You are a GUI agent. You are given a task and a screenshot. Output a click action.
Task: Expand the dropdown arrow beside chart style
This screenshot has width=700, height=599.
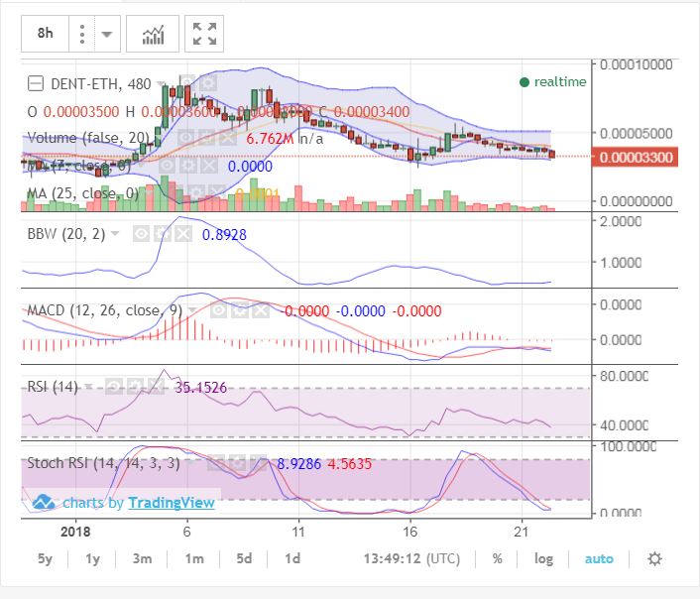107,34
